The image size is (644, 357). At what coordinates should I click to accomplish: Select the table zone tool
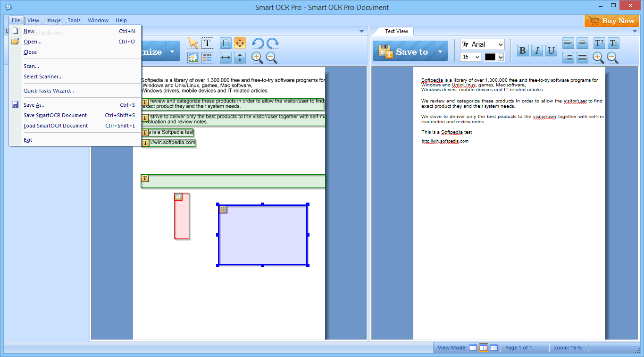(x=207, y=58)
